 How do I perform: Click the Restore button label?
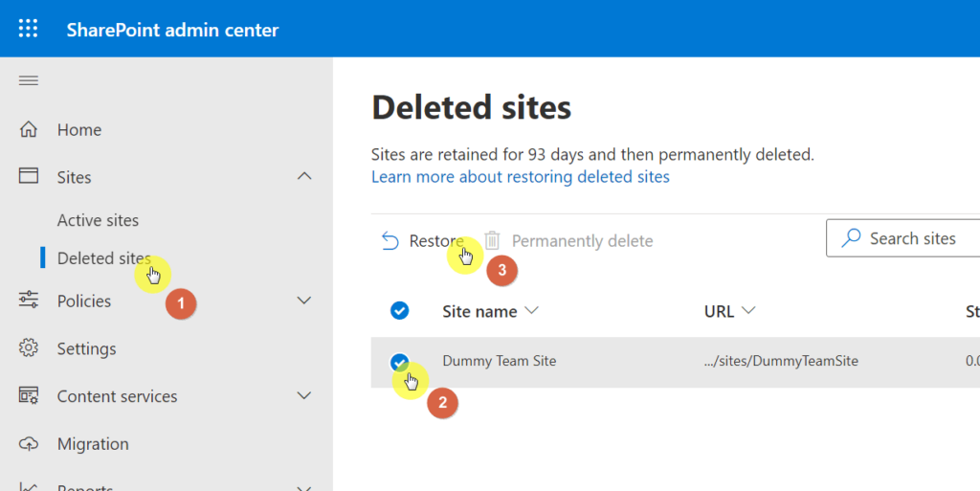(x=436, y=240)
